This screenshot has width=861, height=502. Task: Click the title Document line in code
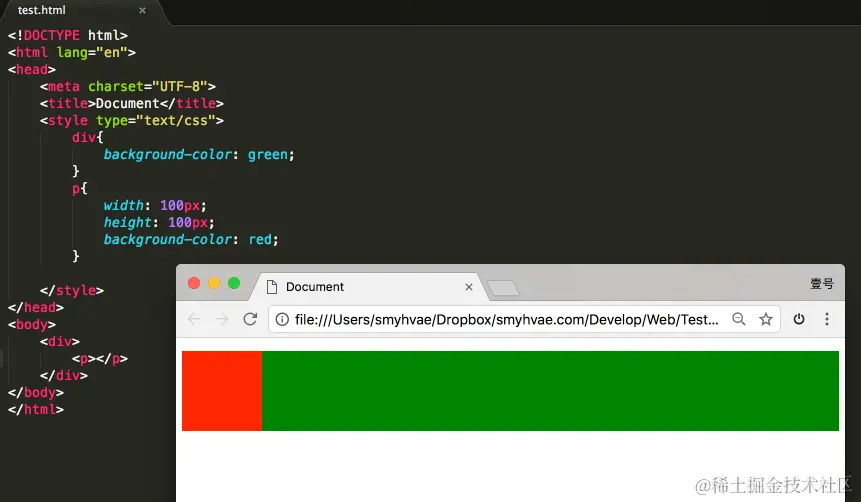132,103
